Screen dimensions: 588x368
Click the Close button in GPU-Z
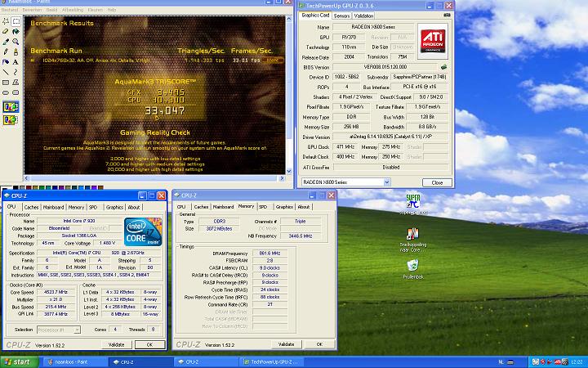pos(437,182)
